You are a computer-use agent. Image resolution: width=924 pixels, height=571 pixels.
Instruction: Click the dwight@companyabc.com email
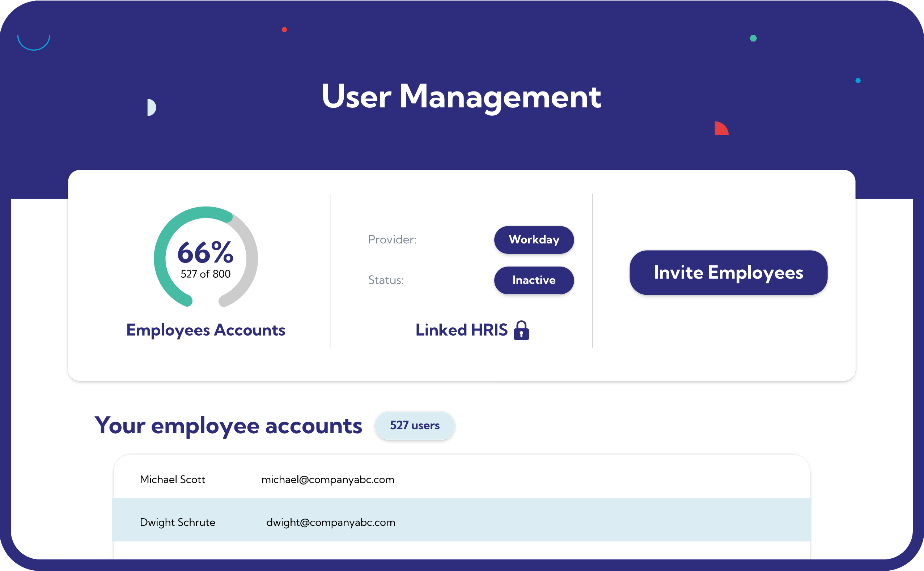click(331, 522)
